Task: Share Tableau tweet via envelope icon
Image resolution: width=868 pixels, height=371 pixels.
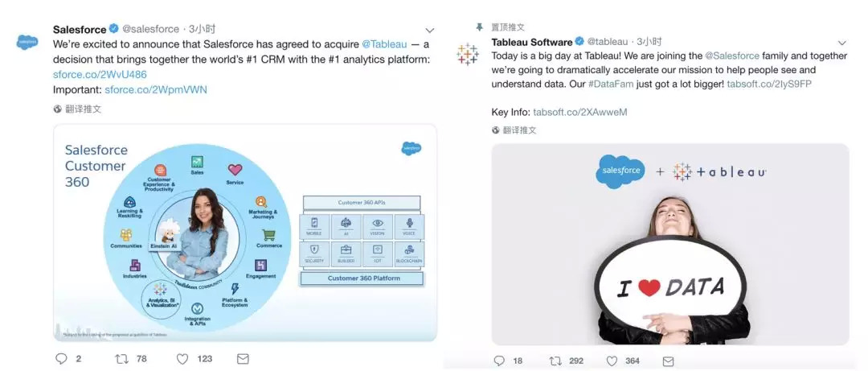Action: [668, 361]
